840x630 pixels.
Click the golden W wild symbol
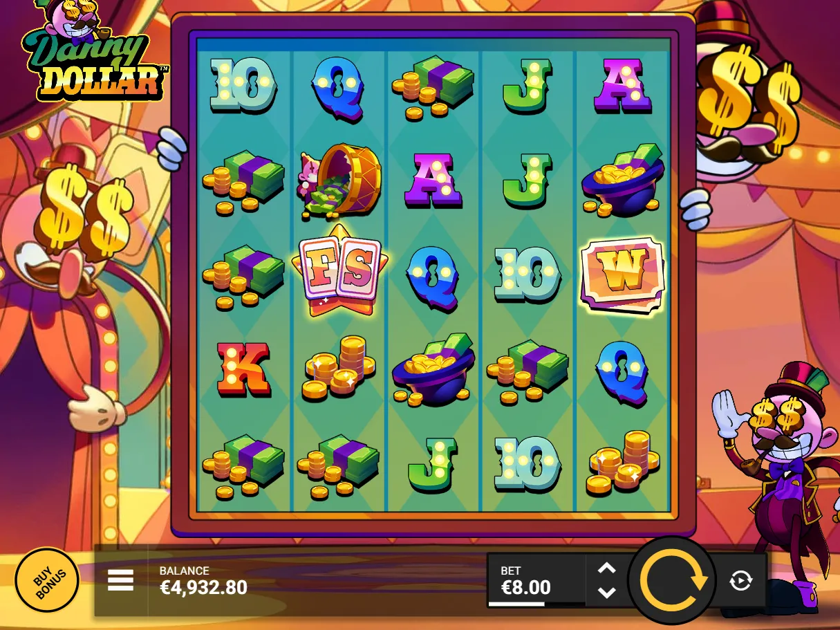[x=622, y=273]
